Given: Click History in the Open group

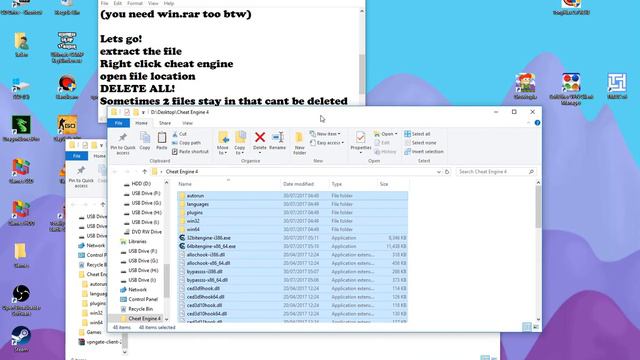Looking at the screenshot, I should pyautogui.click(x=385, y=151).
